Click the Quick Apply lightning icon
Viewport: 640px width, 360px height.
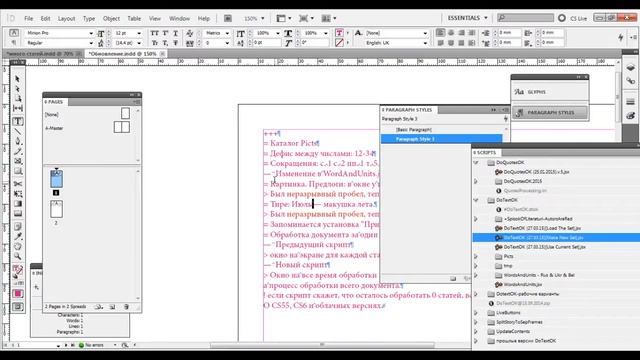coord(620,38)
